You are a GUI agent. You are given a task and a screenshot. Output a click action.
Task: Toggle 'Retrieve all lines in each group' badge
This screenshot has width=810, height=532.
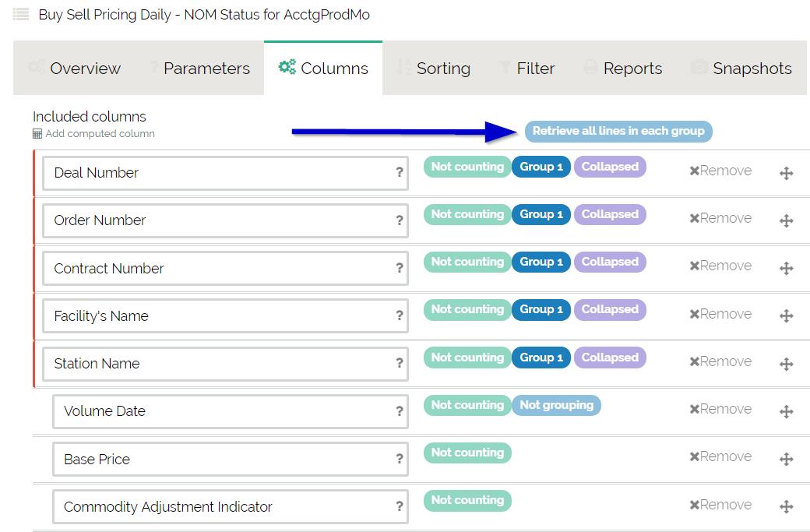[618, 131]
